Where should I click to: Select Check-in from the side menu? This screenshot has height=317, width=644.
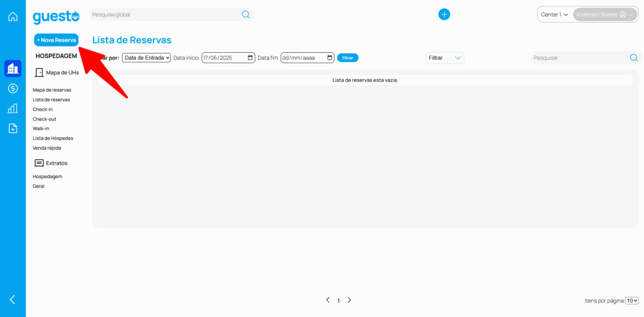click(x=43, y=109)
